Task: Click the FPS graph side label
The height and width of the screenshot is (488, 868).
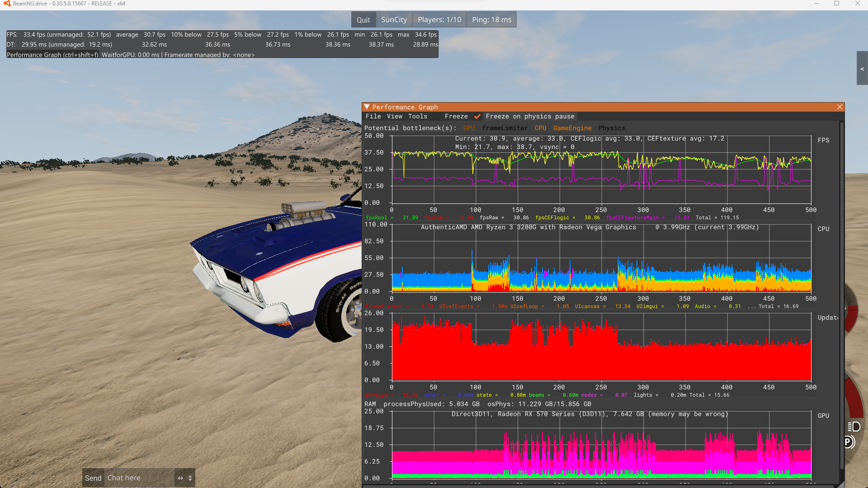Action: click(x=823, y=141)
